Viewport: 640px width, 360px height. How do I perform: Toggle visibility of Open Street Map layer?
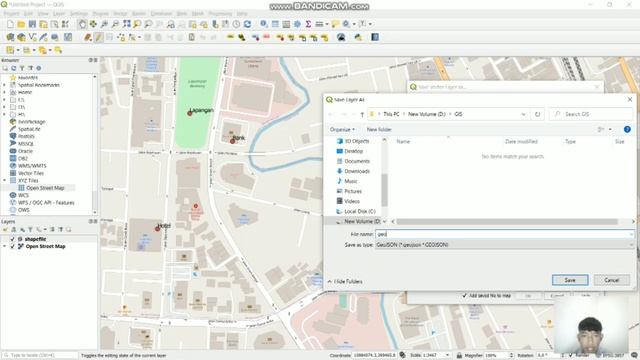coord(12,247)
